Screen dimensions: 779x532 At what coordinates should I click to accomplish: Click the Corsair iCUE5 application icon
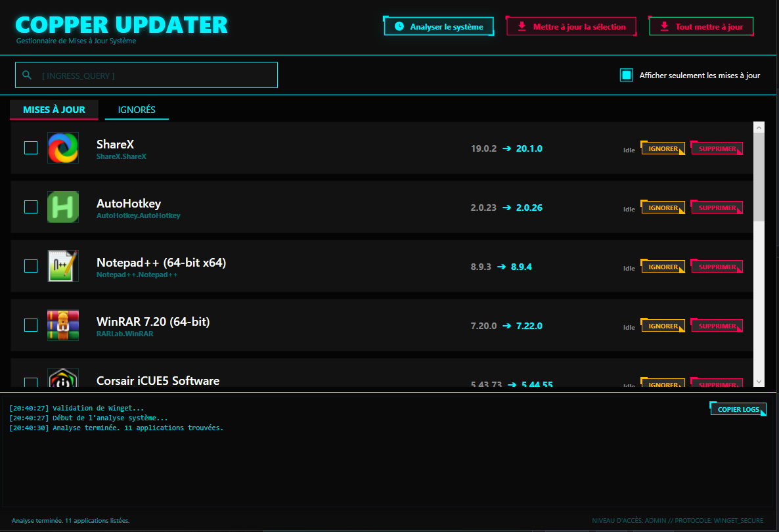pos(63,378)
